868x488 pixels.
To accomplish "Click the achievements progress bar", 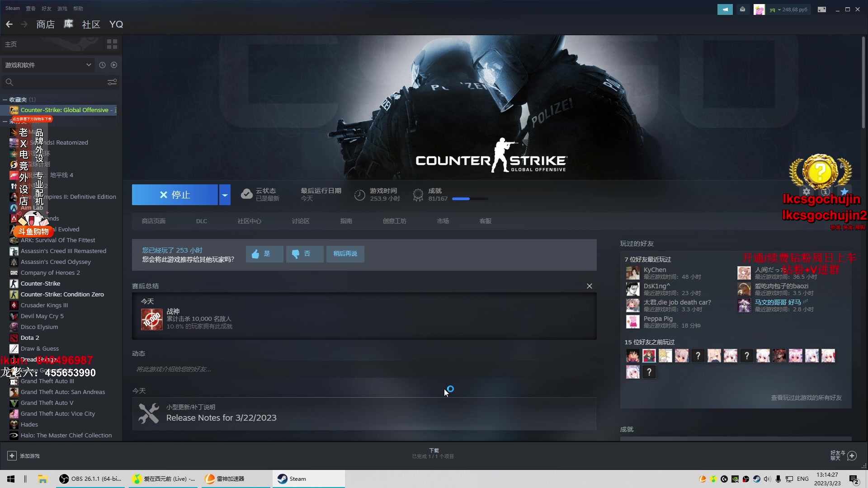I will pyautogui.click(x=470, y=199).
